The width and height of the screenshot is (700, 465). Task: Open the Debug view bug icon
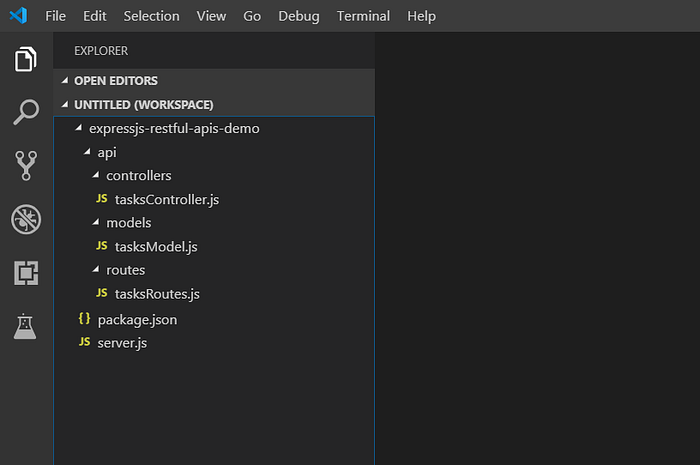(26, 220)
